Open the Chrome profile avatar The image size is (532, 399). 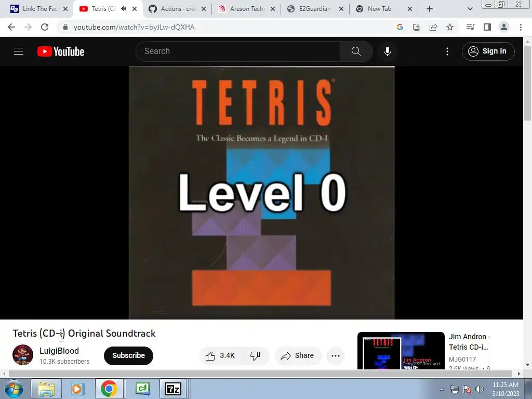504,27
